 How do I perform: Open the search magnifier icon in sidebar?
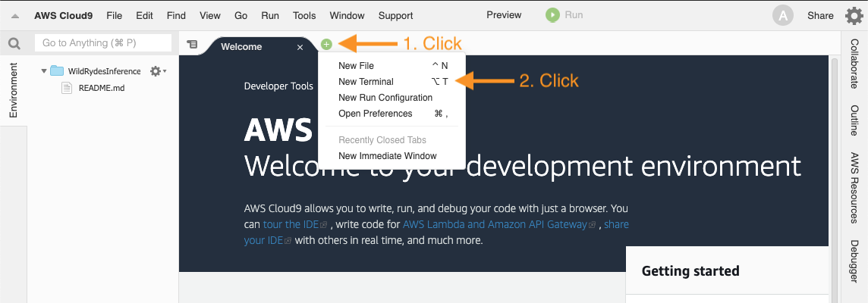click(x=14, y=43)
